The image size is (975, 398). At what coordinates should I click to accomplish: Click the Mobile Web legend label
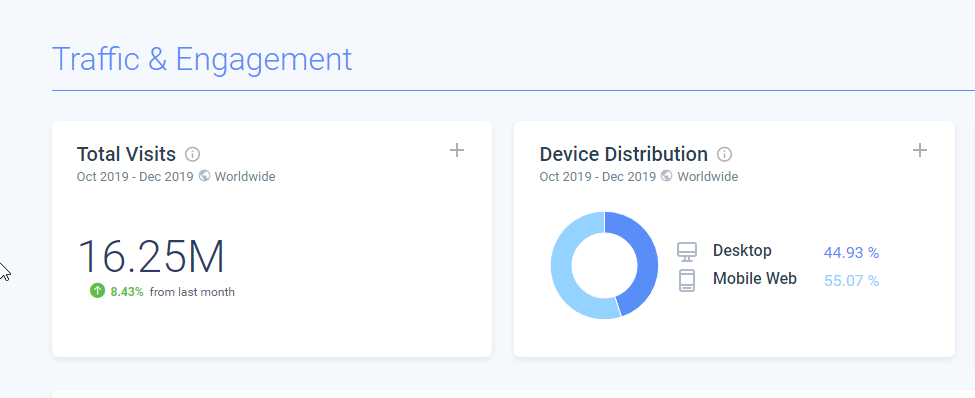(755, 279)
